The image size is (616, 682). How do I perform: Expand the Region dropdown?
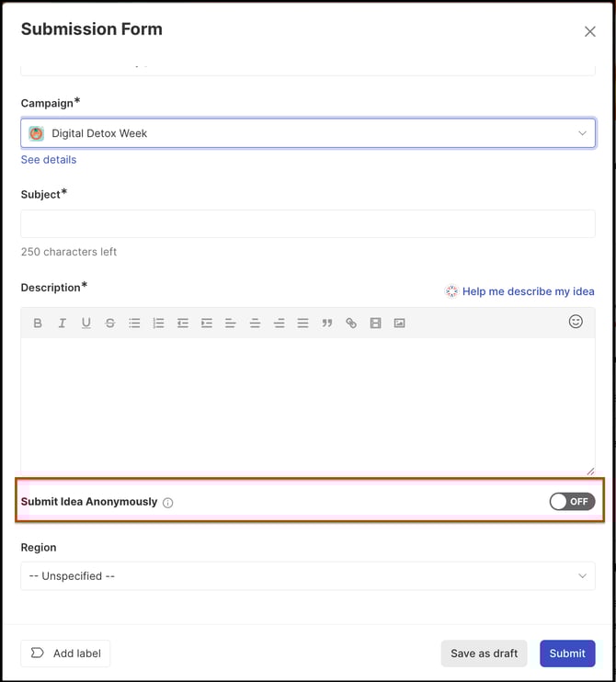tap(308, 576)
